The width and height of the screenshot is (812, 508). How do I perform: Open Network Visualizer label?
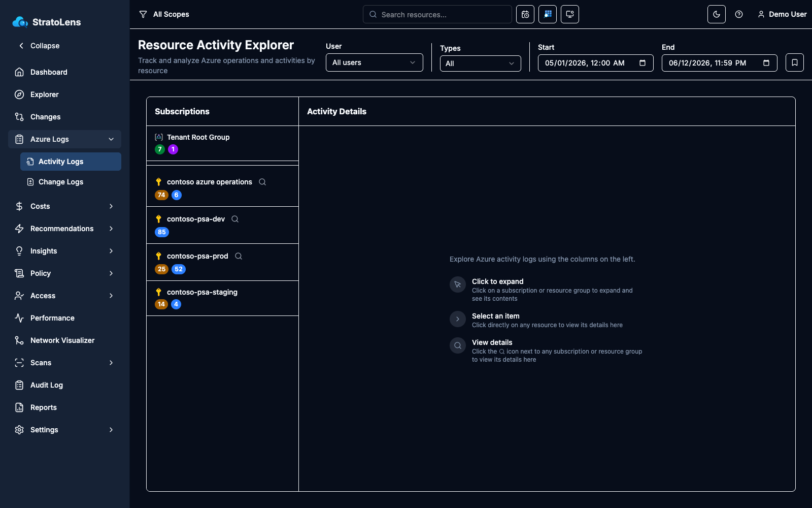pyautogui.click(x=62, y=340)
